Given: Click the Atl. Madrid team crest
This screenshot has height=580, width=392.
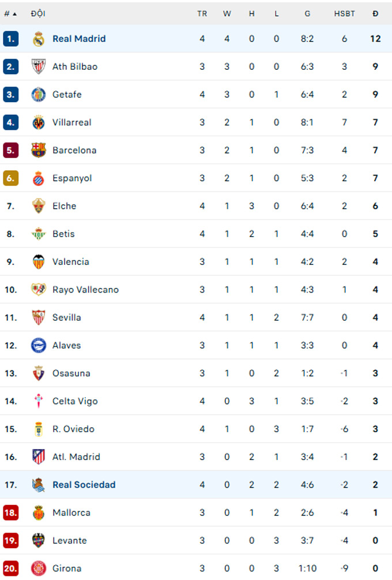Looking at the screenshot, I should tap(39, 456).
